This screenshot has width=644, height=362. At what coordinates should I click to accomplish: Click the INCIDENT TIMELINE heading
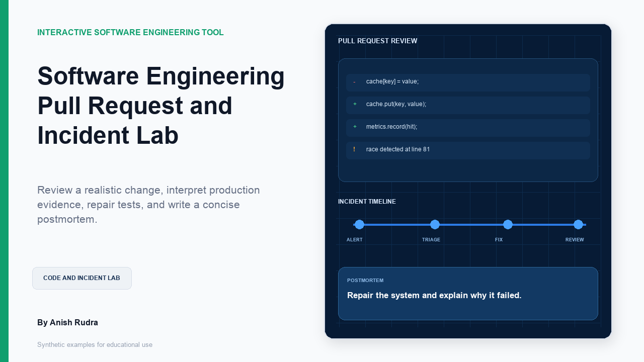tap(367, 202)
